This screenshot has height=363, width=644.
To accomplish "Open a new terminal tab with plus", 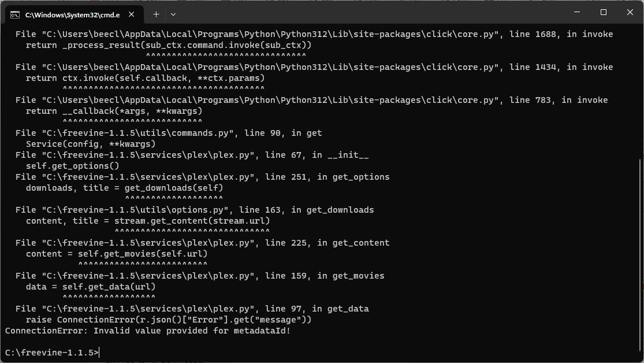I will pos(156,14).
